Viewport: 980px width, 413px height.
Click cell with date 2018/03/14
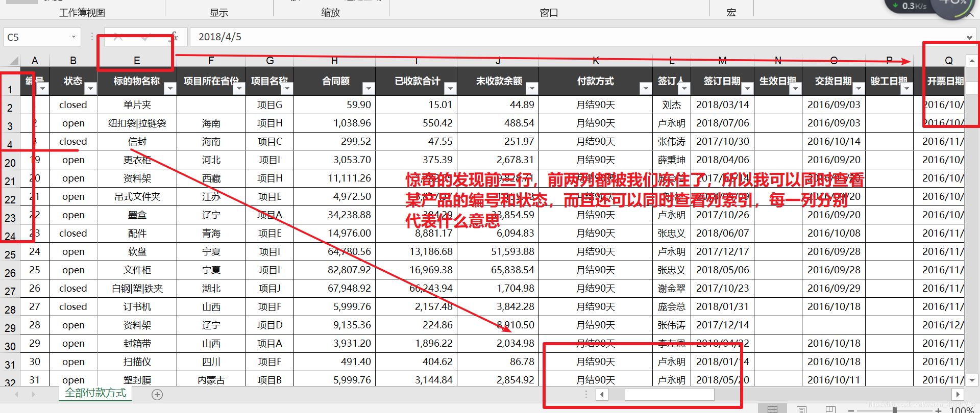tap(722, 105)
